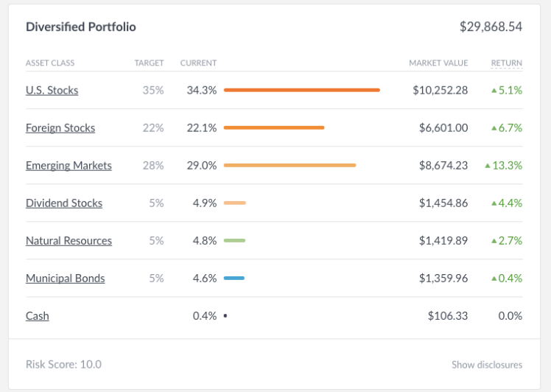The image size is (551, 392).
Task: Click the Cash allocation dot
Action: pos(225,315)
